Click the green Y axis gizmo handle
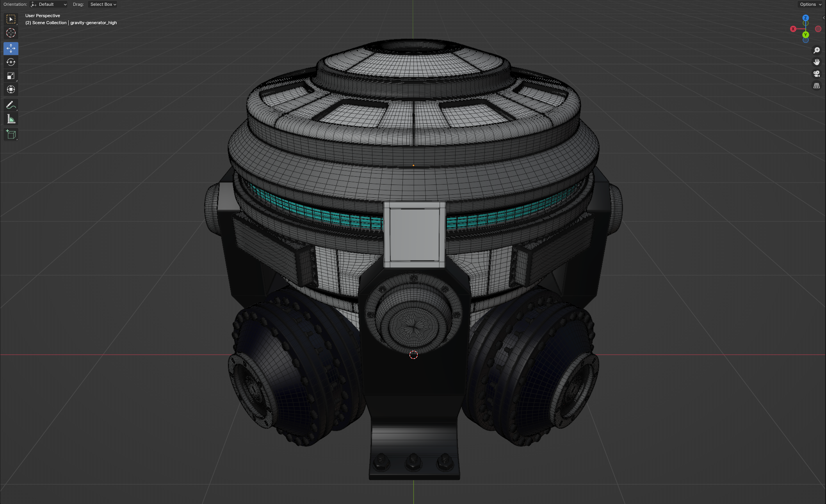 [806, 35]
